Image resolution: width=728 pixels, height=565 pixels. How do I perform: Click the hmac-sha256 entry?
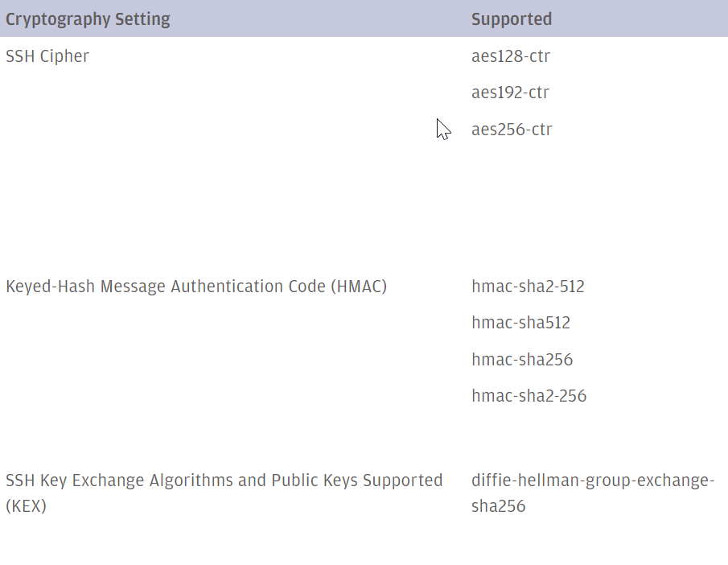coord(522,360)
